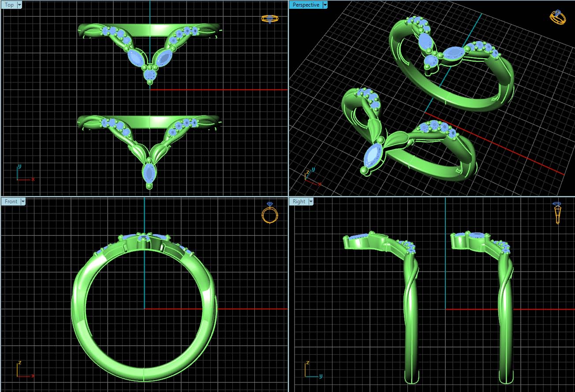Open the Top viewport dropdown arrow
The height and width of the screenshot is (392, 575).
click(x=20, y=5)
